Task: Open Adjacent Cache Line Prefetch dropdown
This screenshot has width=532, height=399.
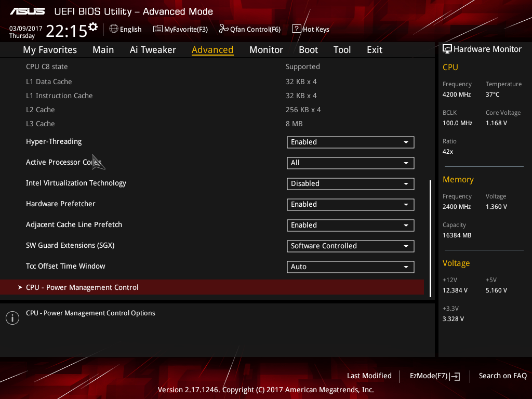Action: tap(351, 225)
